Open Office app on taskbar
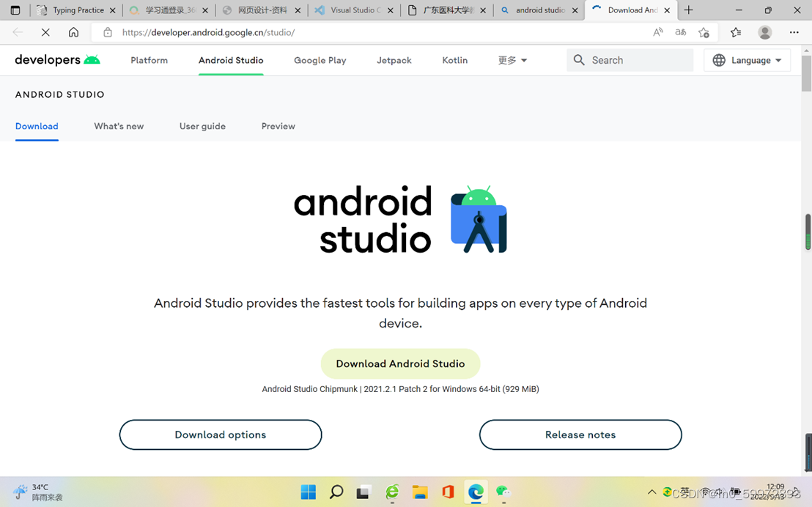Image resolution: width=812 pixels, height=507 pixels. tap(448, 492)
